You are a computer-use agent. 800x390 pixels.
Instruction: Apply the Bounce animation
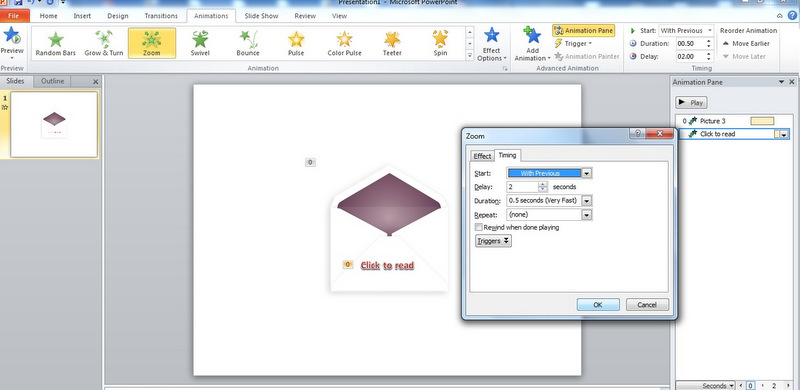(248, 43)
